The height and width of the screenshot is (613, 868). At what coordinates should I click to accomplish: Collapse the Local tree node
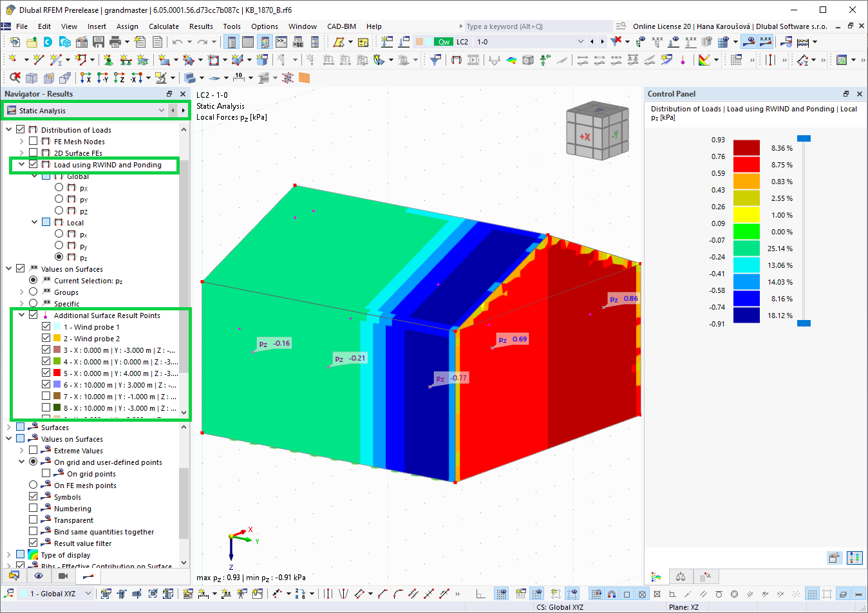(x=34, y=222)
